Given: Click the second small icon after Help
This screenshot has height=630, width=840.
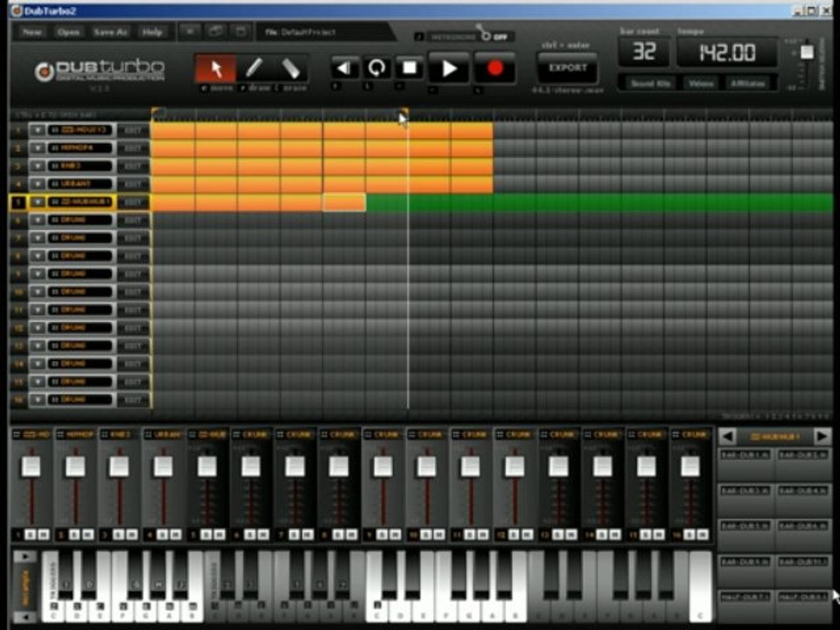Looking at the screenshot, I should click(215, 32).
